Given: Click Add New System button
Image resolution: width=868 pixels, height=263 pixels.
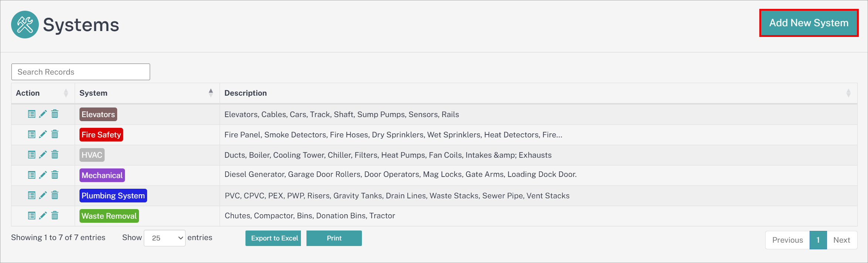Looking at the screenshot, I should click(809, 23).
